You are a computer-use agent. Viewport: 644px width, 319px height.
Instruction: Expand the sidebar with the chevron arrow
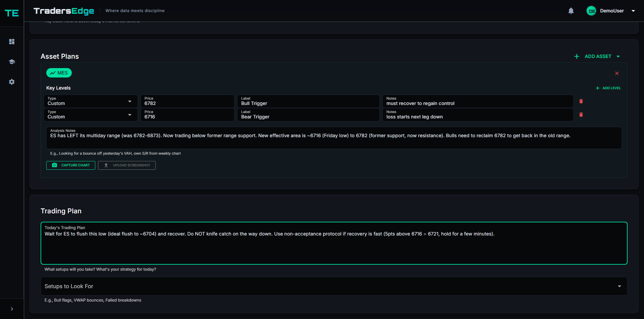(x=12, y=309)
